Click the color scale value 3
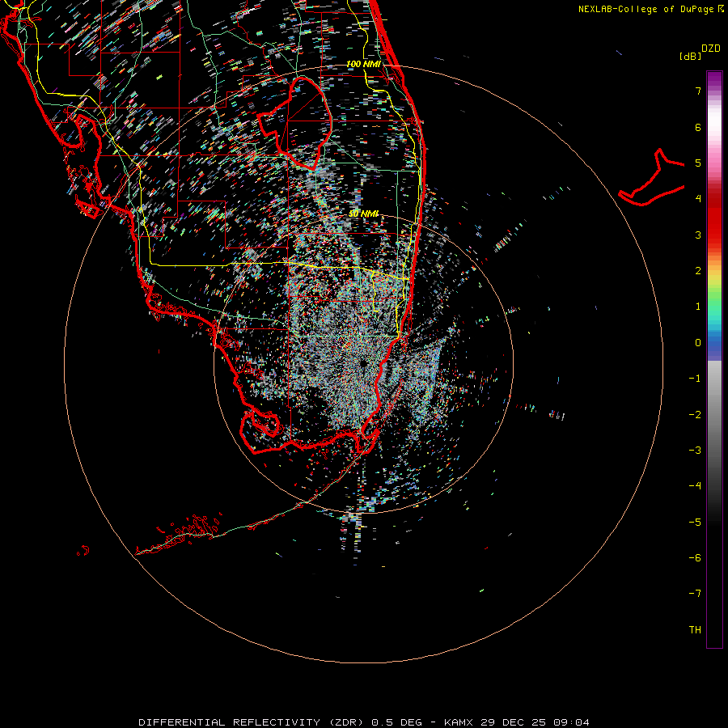Screen dimensions: 728x728 [698, 235]
